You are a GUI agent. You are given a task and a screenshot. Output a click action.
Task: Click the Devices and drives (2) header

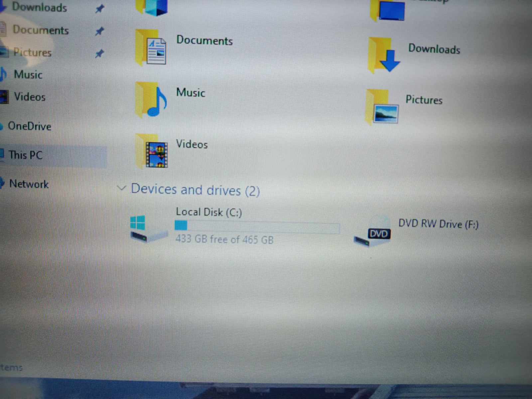195,190
